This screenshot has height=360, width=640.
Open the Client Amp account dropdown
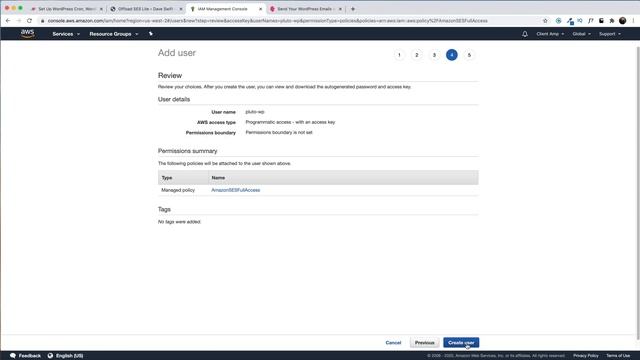(550, 34)
